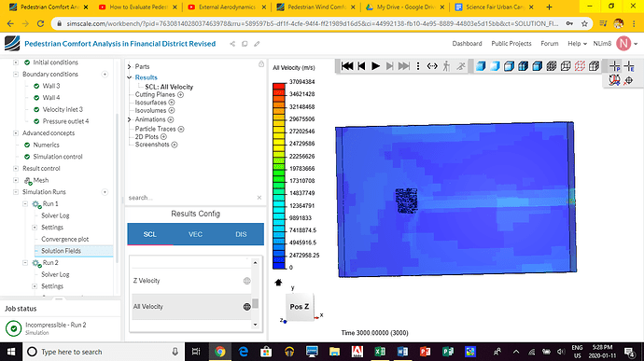Click the copy project icon by title
The height and width of the screenshot is (361, 644).
pos(245,44)
